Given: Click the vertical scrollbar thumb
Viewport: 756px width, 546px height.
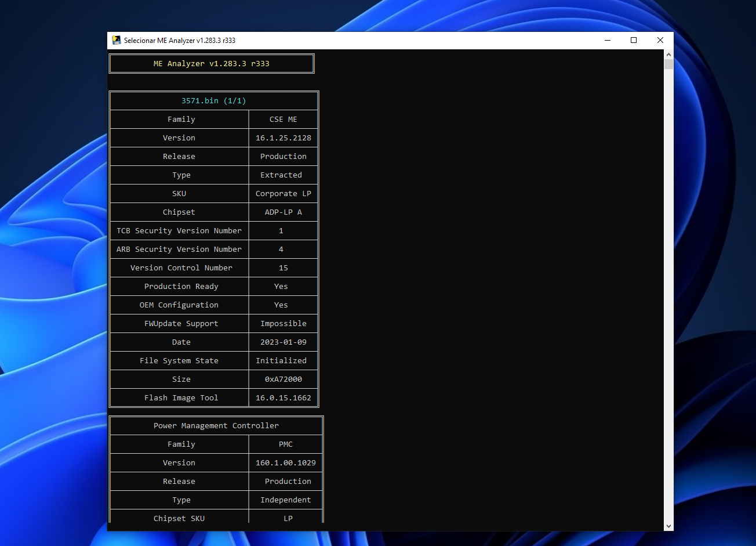Looking at the screenshot, I should 668,64.
